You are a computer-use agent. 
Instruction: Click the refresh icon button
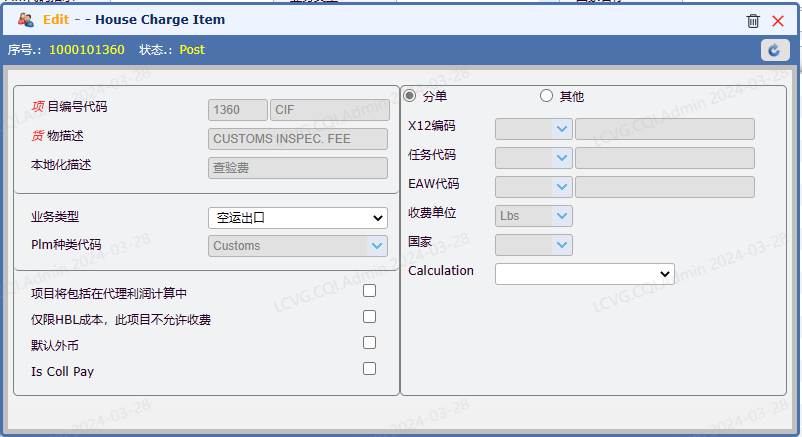coord(774,50)
